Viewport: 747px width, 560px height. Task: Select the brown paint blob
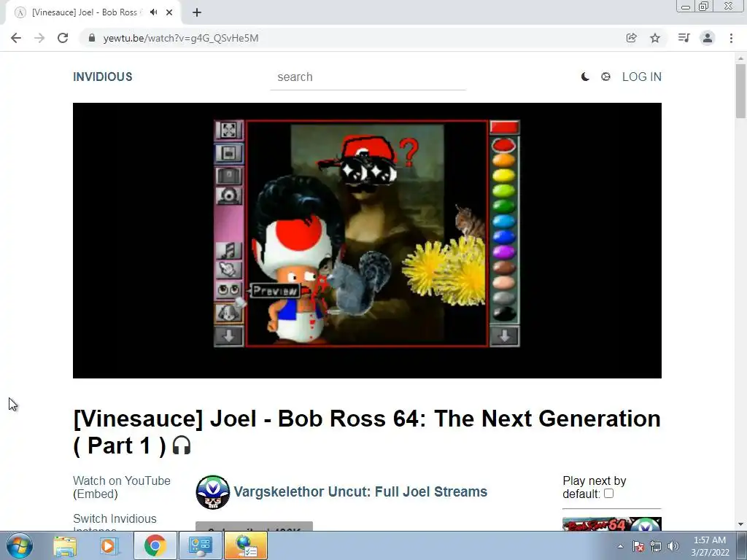(x=503, y=267)
